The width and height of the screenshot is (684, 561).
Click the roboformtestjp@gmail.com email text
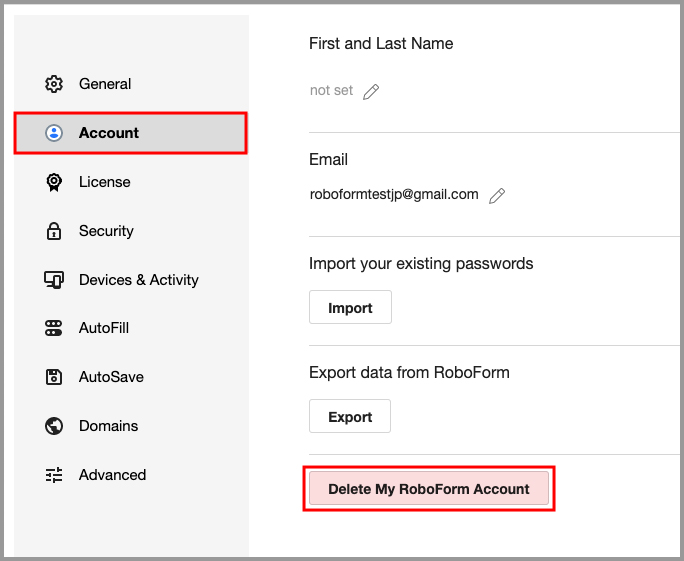tap(394, 194)
